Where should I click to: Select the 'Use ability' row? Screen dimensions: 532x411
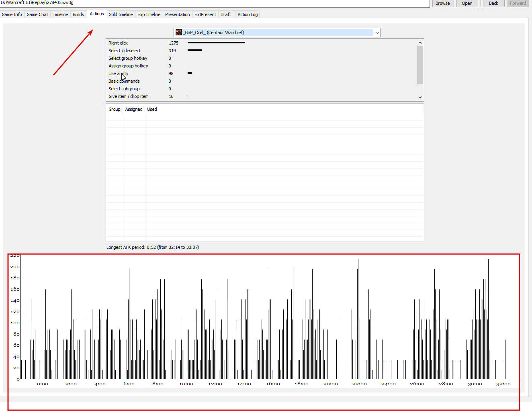point(262,73)
